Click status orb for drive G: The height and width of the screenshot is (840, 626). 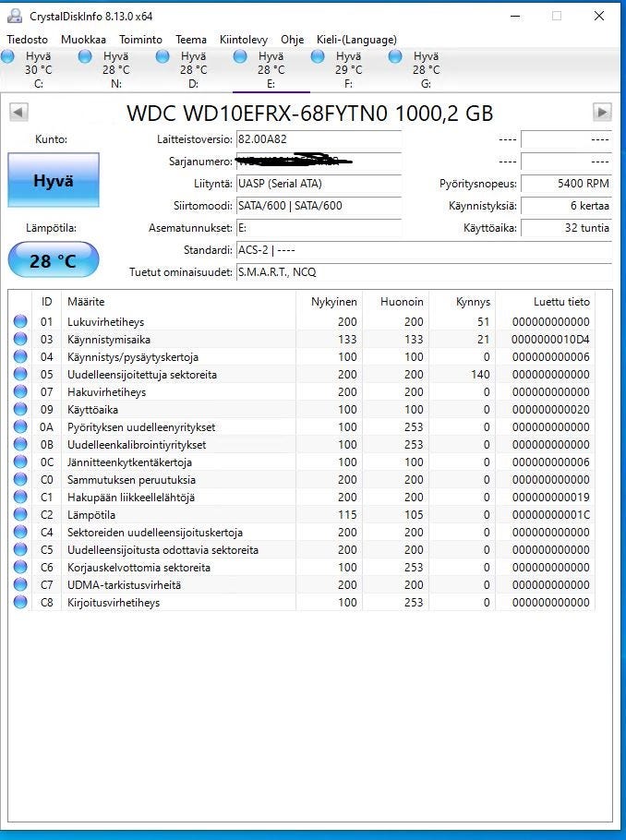point(395,56)
